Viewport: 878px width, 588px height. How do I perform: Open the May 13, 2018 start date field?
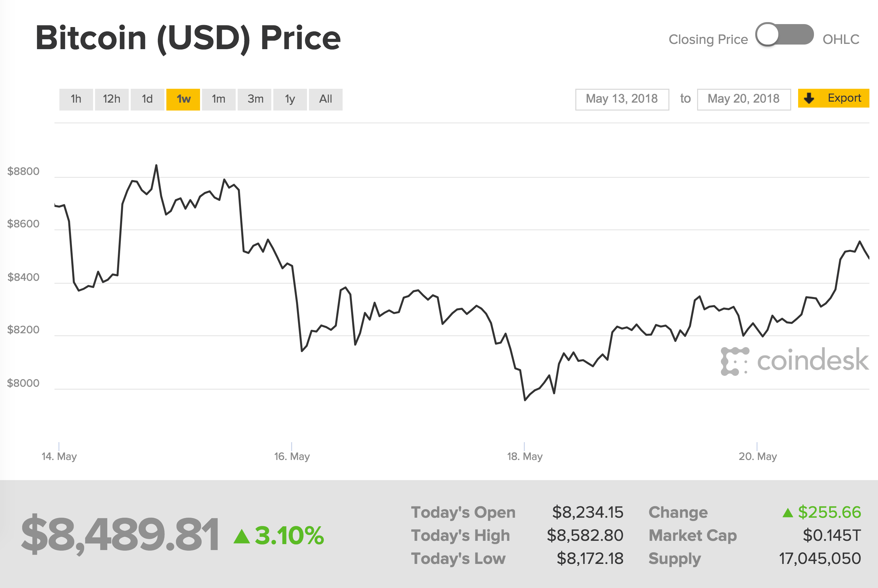(x=622, y=99)
